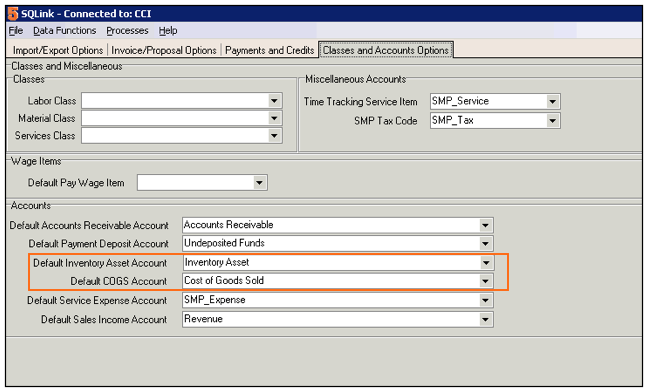The width and height of the screenshot is (651, 392).
Task: Open the Data Functions menu
Action: tap(64, 31)
